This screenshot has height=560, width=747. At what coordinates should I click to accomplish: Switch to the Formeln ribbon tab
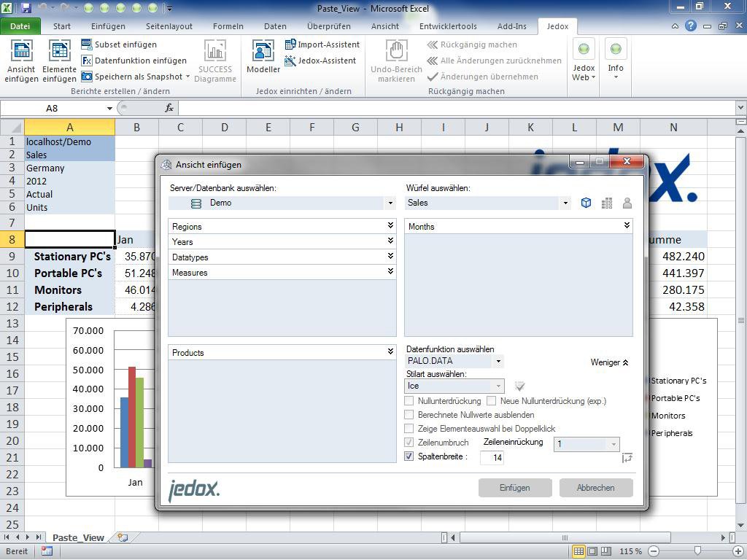[228, 26]
